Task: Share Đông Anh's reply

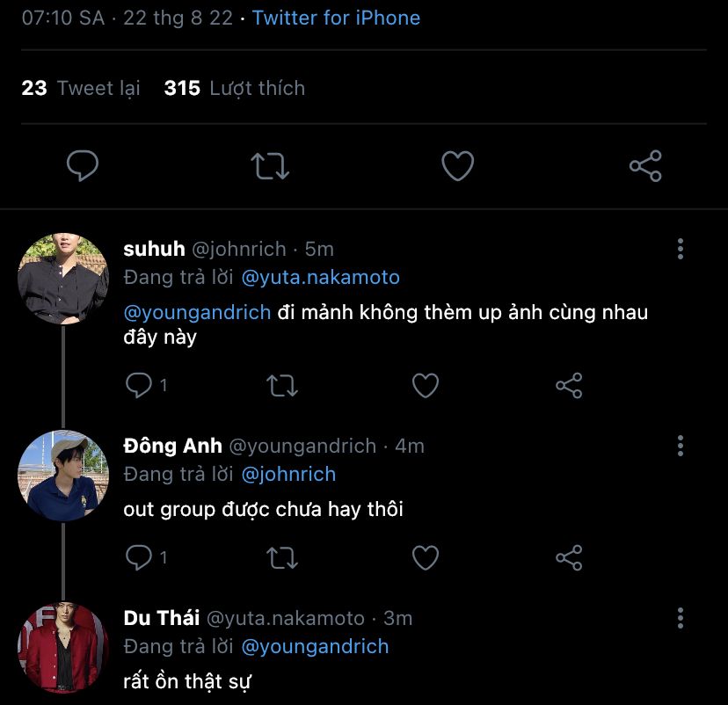Action: tap(569, 557)
